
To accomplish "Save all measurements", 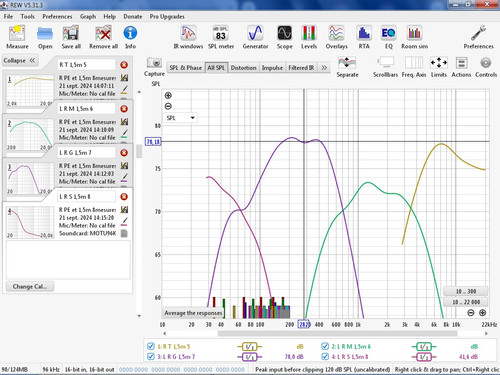I will (x=71, y=37).
